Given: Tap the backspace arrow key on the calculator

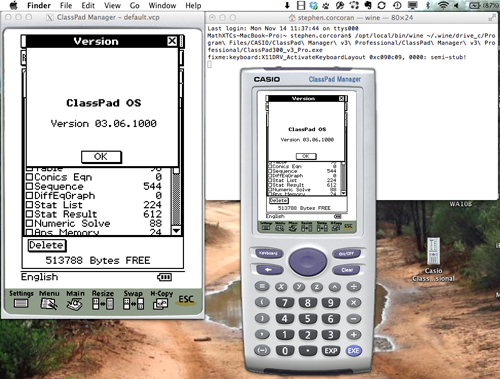Looking at the screenshot, I should tap(269, 269).
